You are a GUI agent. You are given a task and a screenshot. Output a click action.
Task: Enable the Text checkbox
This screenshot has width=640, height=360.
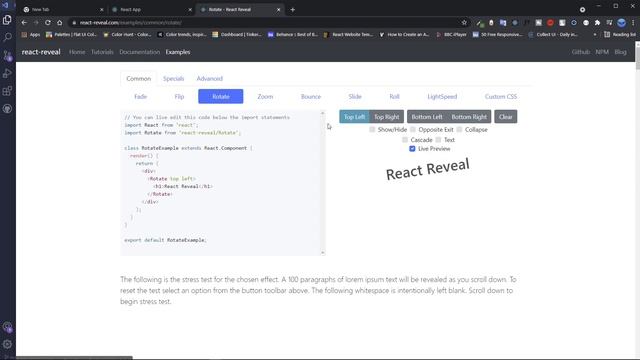438,140
